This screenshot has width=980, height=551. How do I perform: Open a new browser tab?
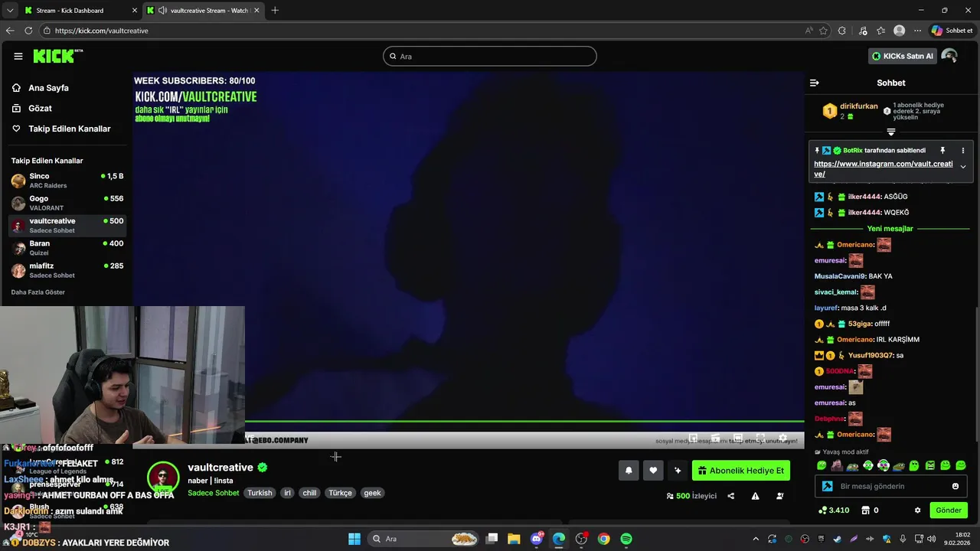[x=275, y=11]
